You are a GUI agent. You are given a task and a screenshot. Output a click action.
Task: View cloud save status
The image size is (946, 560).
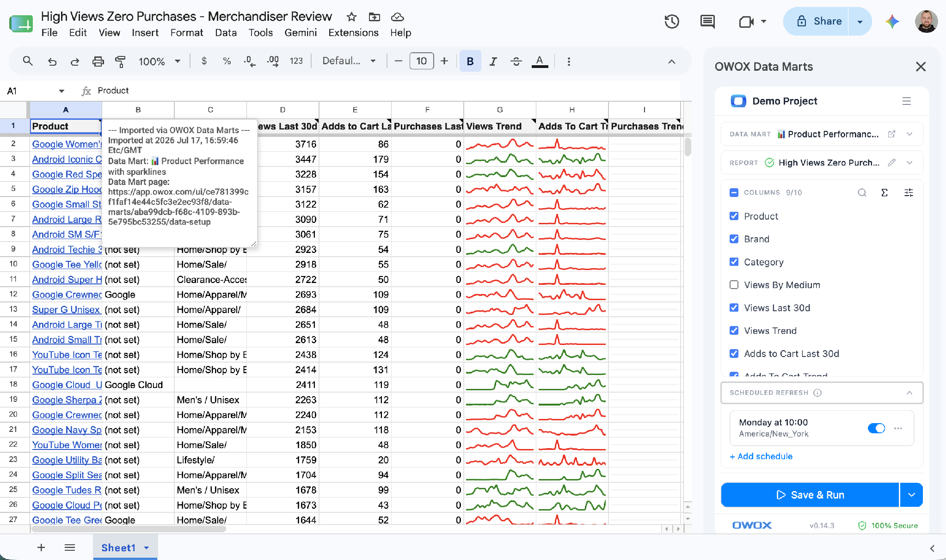[398, 17]
